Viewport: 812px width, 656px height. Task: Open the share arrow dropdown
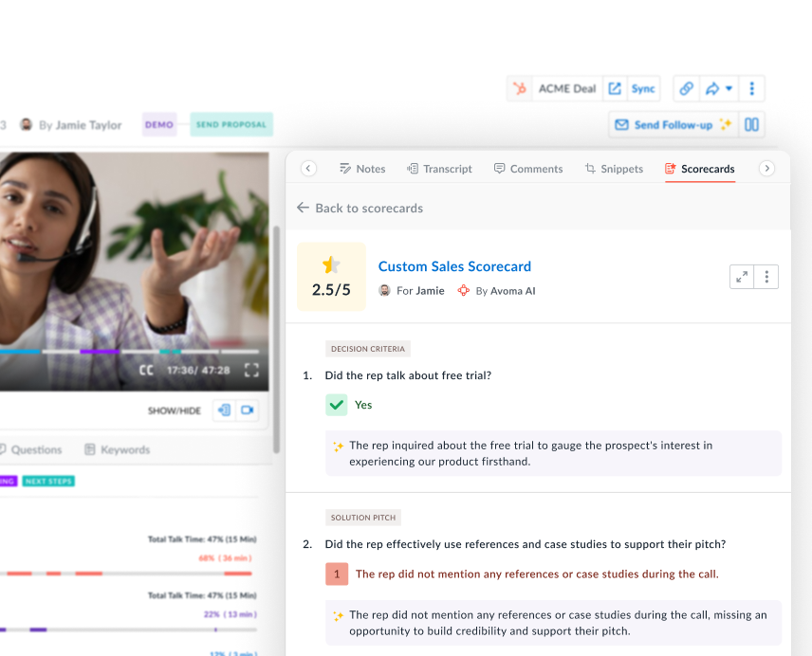point(718,88)
